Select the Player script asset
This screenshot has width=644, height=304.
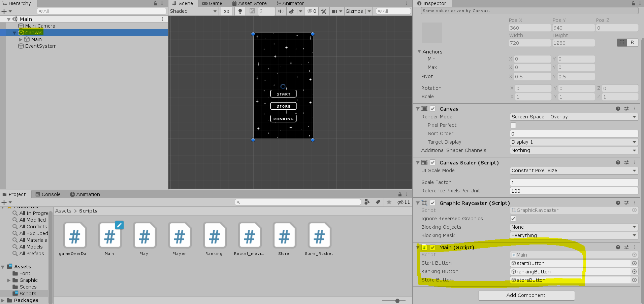point(179,238)
